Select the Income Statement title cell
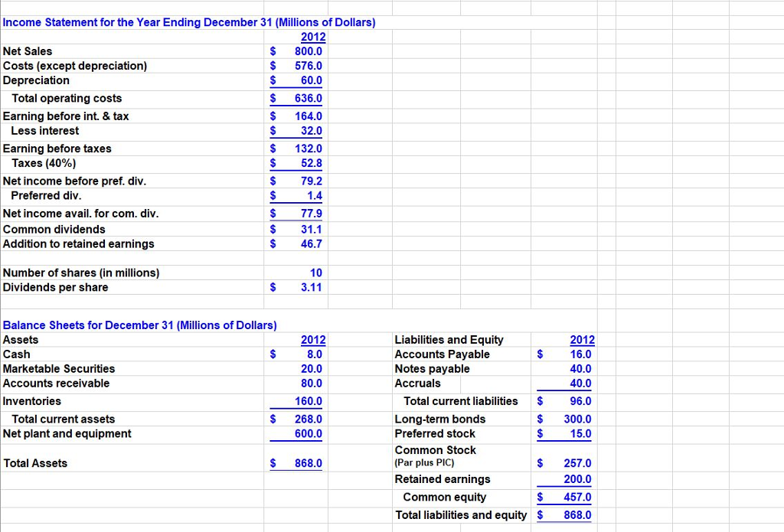The width and height of the screenshot is (784, 532). click(189, 22)
